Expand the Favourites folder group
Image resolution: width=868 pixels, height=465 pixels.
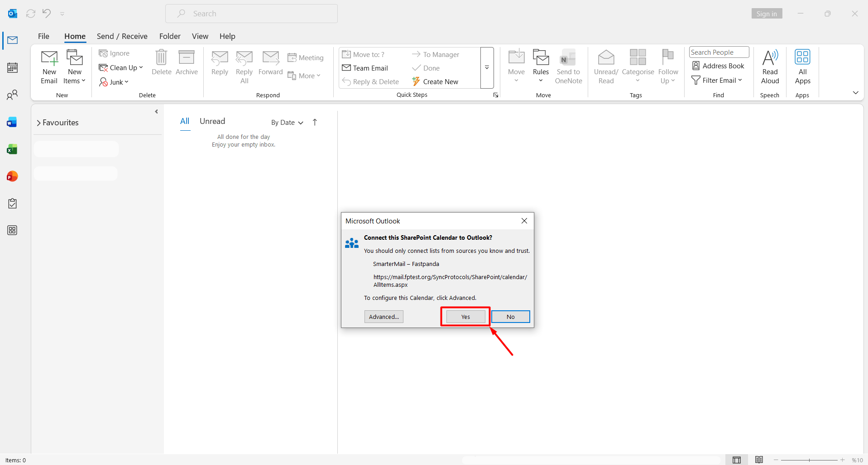[58, 123]
